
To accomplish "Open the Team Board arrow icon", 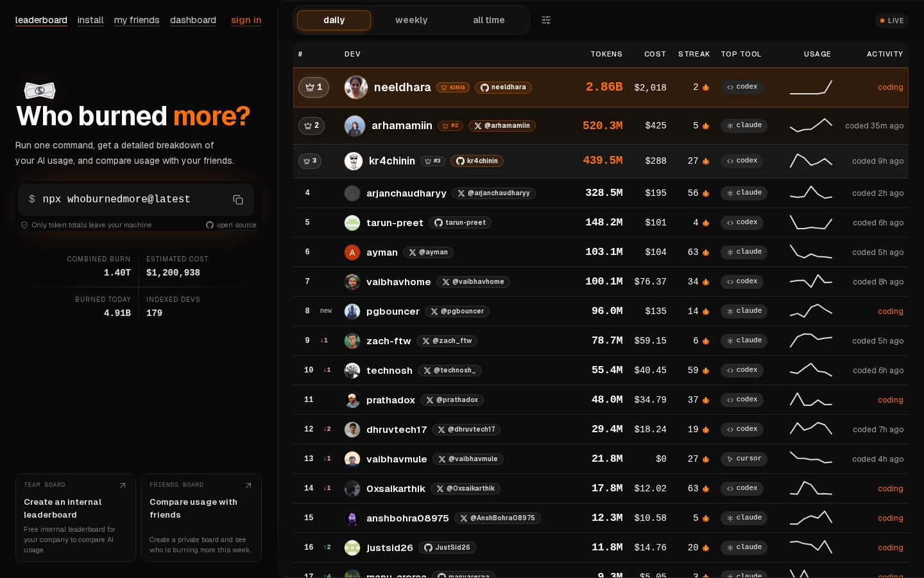I will 123,486.
